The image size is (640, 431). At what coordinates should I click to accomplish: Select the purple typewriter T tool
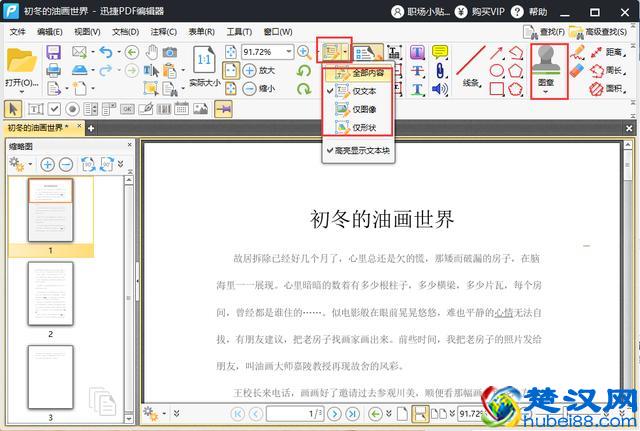tap(417, 52)
